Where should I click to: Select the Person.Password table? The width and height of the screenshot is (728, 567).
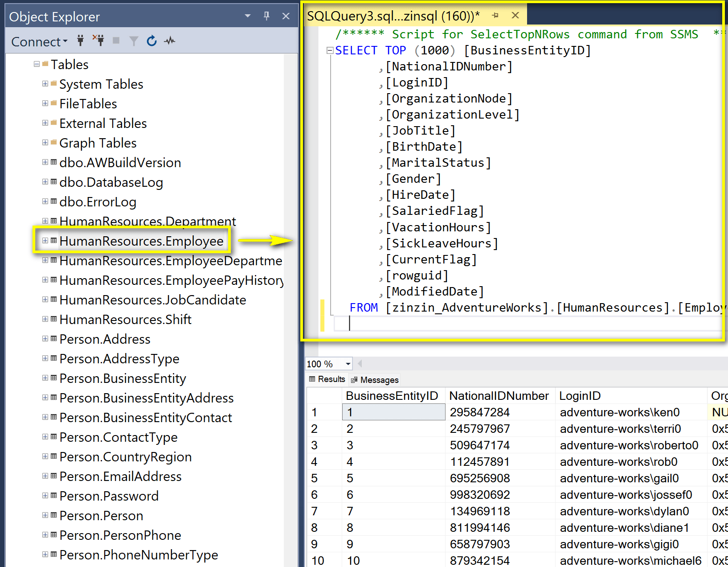tap(109, 496)
